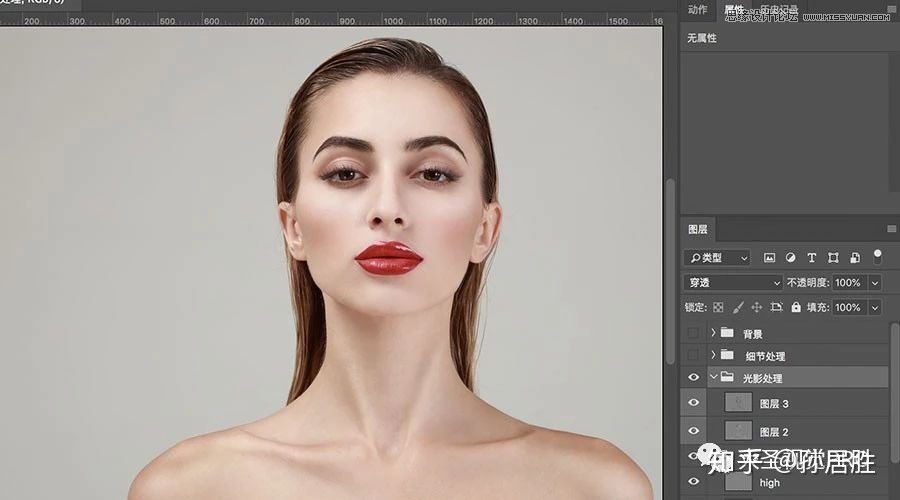The image size is (900, 500).
Task: Filter layers by smart object icon
Action: pyautogui.click(x=853, y=258)
